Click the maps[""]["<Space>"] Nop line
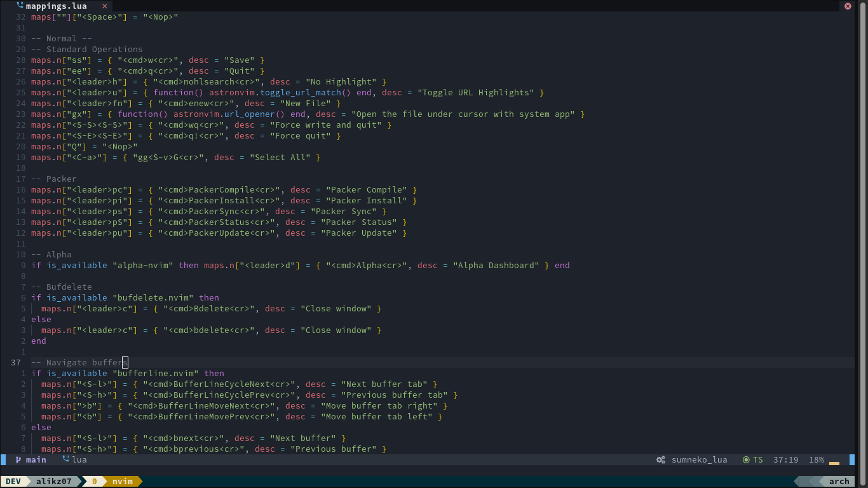The width and height of the screenshot is (868, 488). pos(105,17)
